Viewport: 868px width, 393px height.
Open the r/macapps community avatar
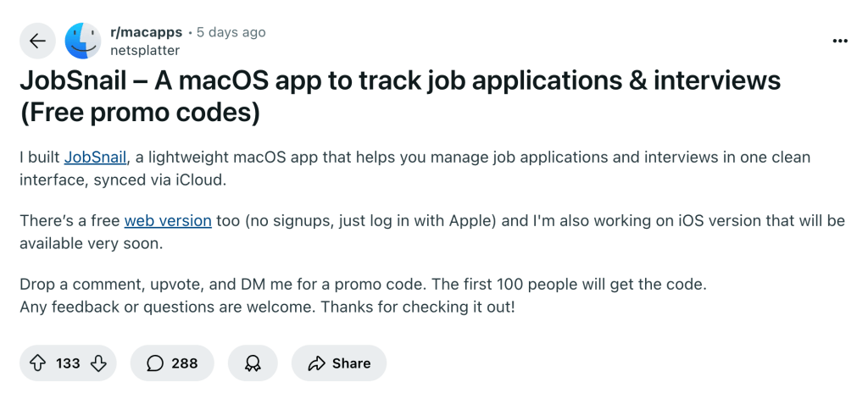pyautogui.click(x=83, y=41)
